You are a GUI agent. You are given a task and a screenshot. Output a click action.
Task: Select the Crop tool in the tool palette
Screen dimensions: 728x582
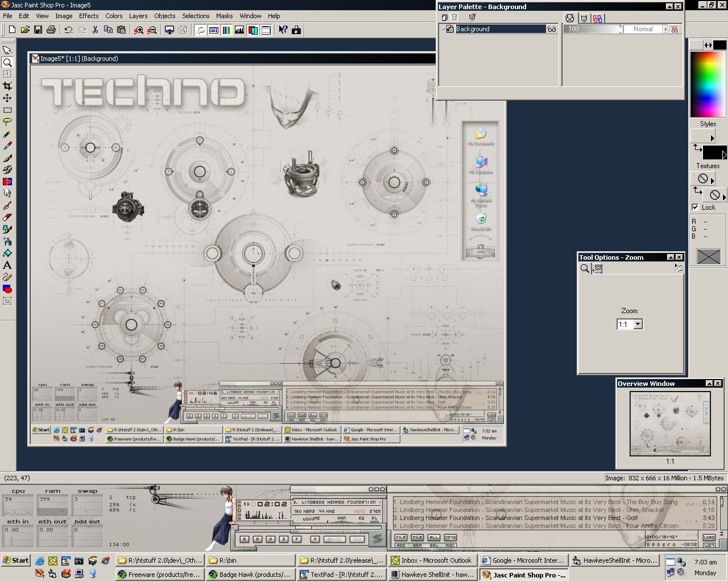[7, 86]
